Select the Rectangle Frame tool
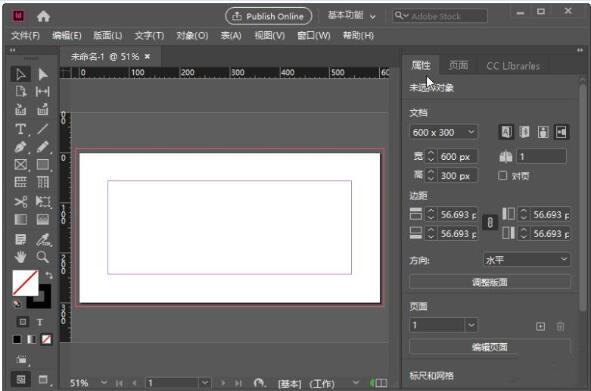 (x=20, y=164)
